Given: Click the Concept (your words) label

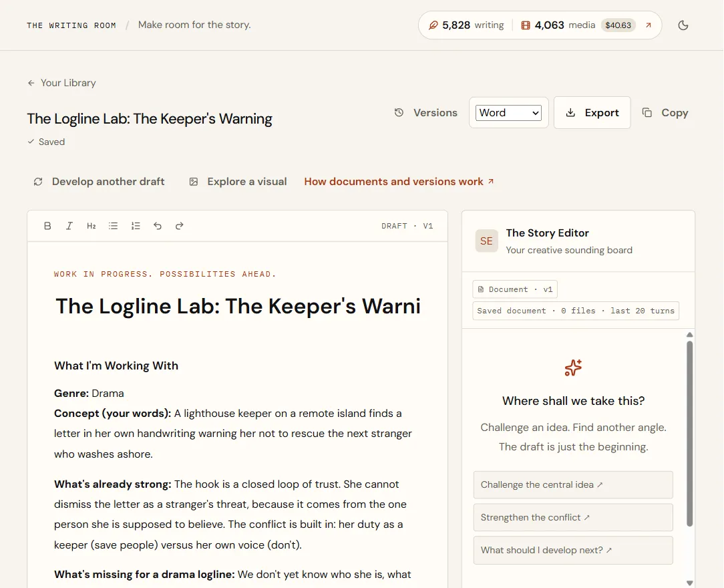Looking at the screenshot, I should (x=113, y=414).
